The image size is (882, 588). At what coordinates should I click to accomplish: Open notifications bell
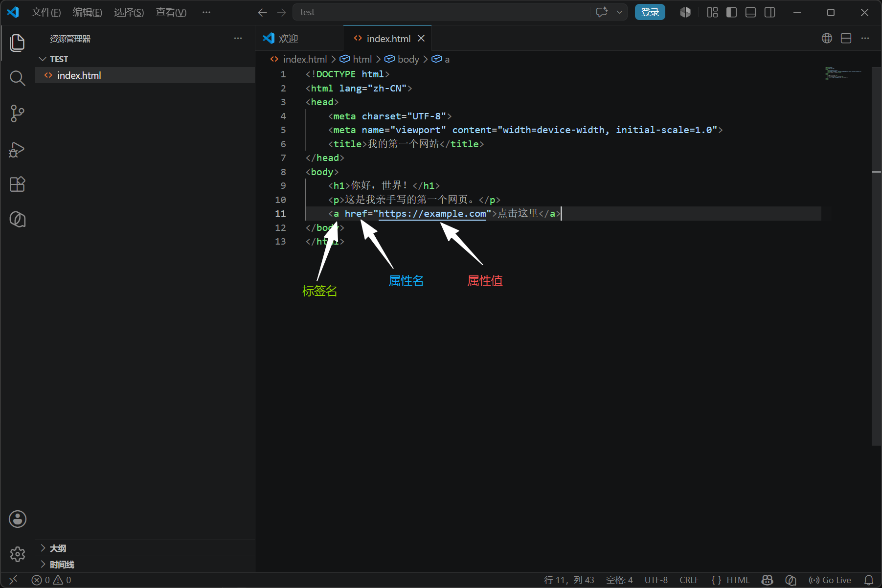(x=869, y=580)
